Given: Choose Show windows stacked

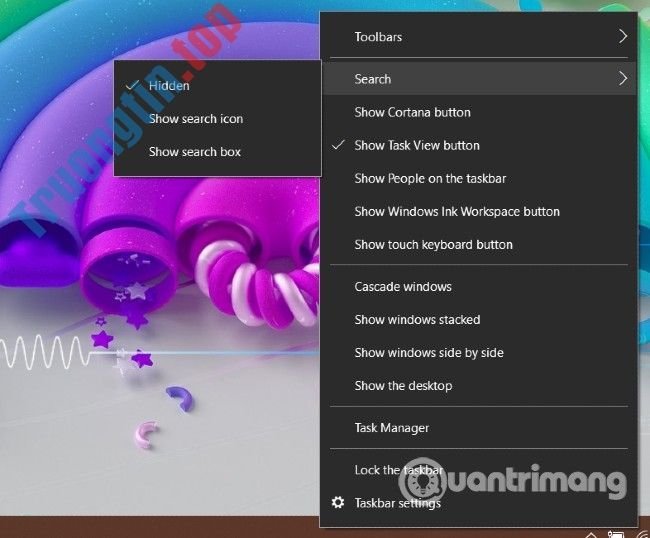Looking at the screenshot, I should (417, 320).
